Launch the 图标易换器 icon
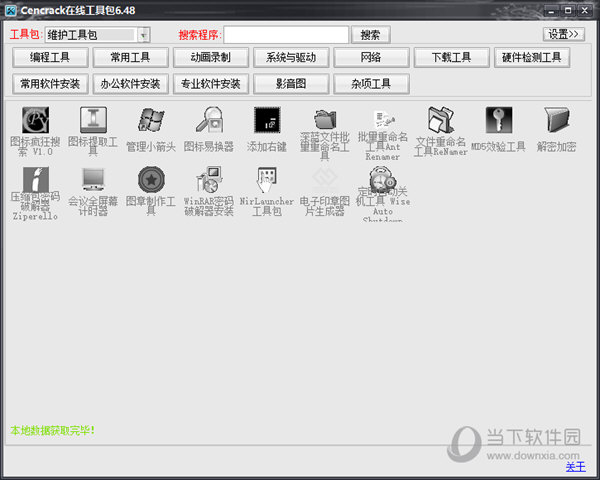This screenshot has width=600, height=480. tap(209, 120)
